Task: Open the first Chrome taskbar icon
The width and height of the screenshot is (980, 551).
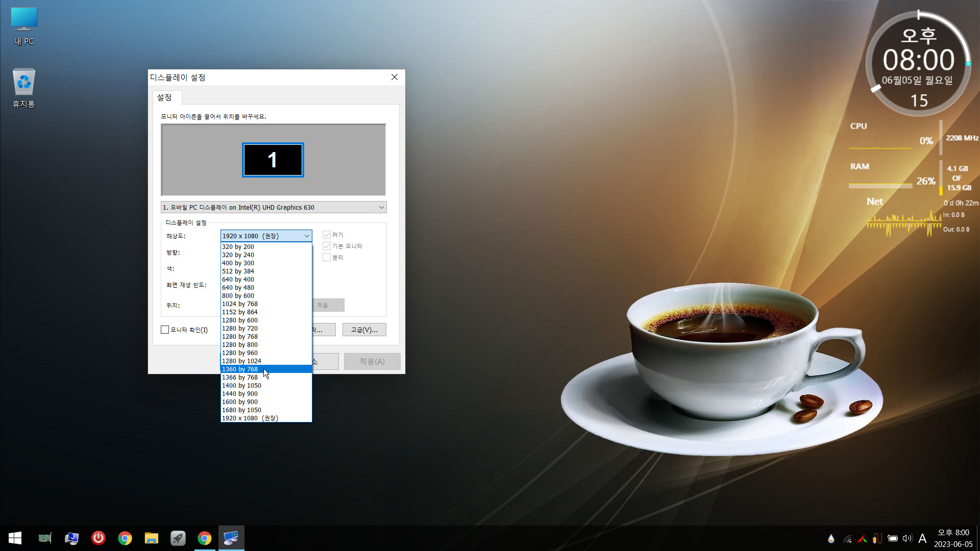Action: [125, 538]
